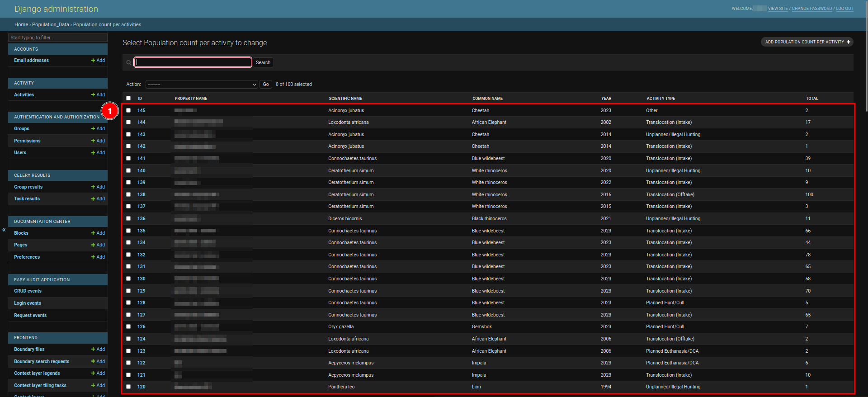Click Add icon next to Task results

pyautogui.click(x=98, y=199)
